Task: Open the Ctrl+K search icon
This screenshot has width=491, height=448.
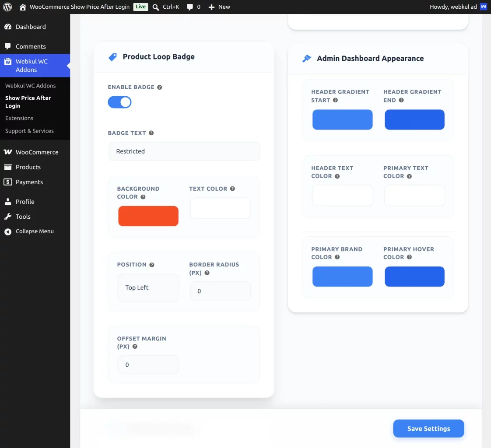Action: click(x=156, y=7)
